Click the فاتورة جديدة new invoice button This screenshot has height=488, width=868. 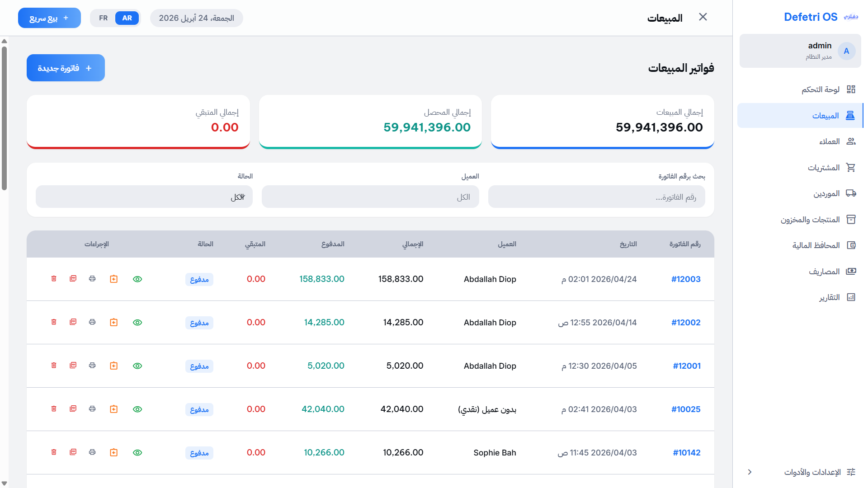[x=65, y=68]
